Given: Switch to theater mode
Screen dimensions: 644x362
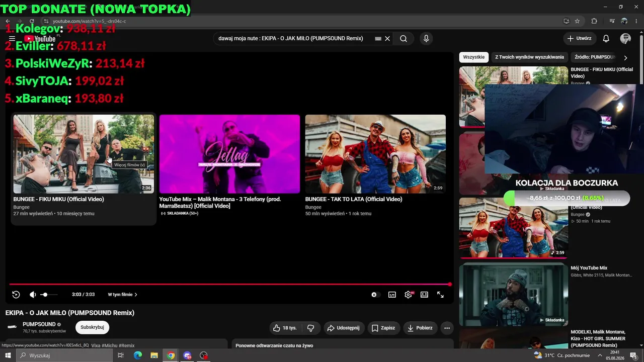Looking at the screenshot, I should (424, 295).
